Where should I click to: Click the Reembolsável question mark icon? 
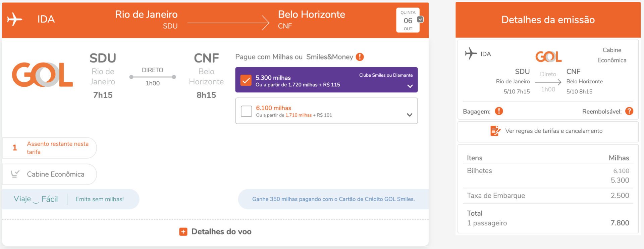click(x=629, y=111)
